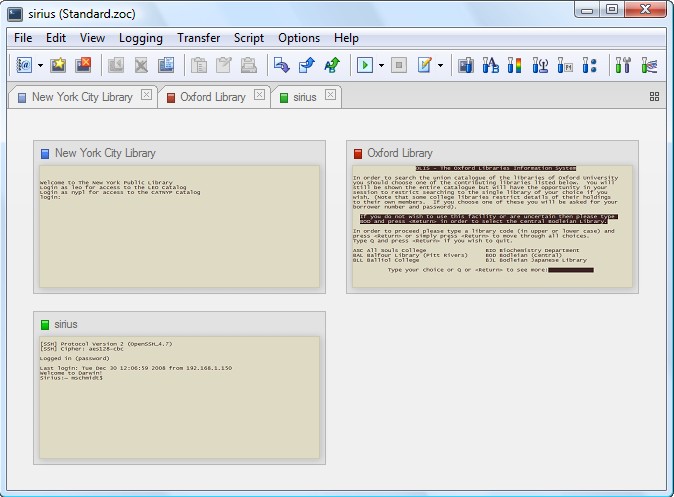674x497 pixels.
Task: Click the 'Oxford Library' thumbnail title
Action: (400, 153)
